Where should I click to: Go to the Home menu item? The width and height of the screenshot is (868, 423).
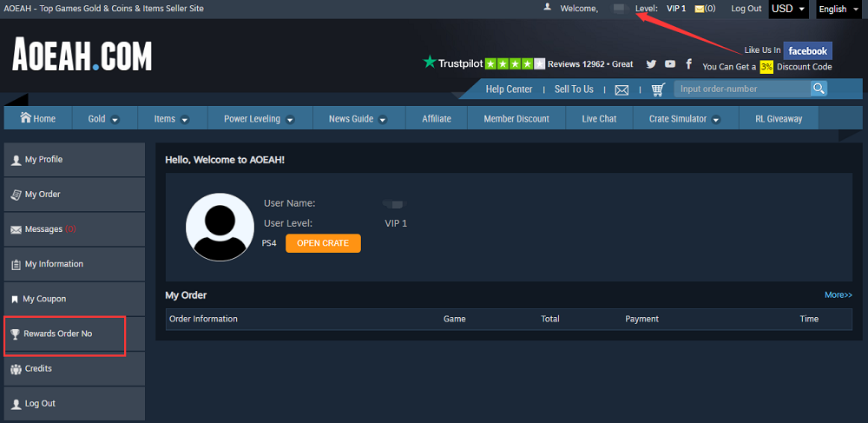coord(38,118)
